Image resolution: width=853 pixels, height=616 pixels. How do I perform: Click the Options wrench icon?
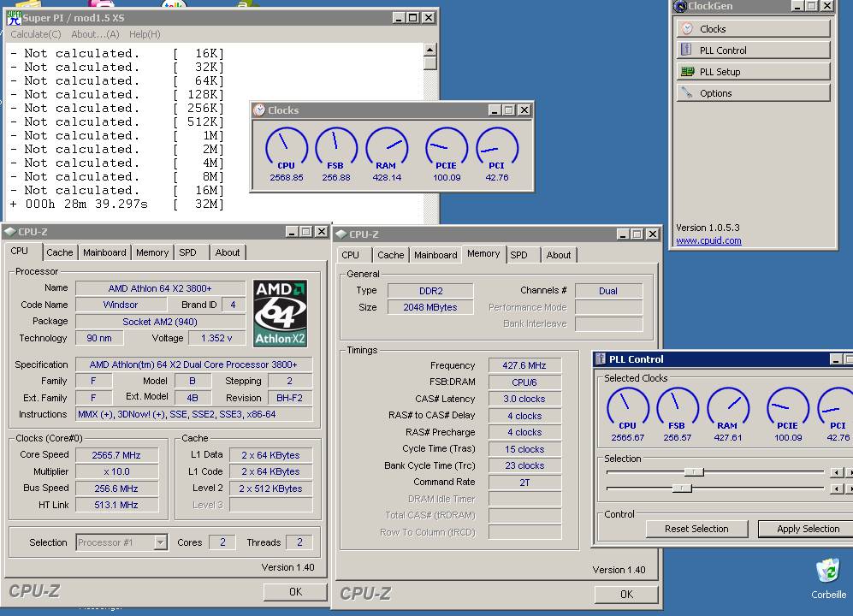(x=687, y=93)
